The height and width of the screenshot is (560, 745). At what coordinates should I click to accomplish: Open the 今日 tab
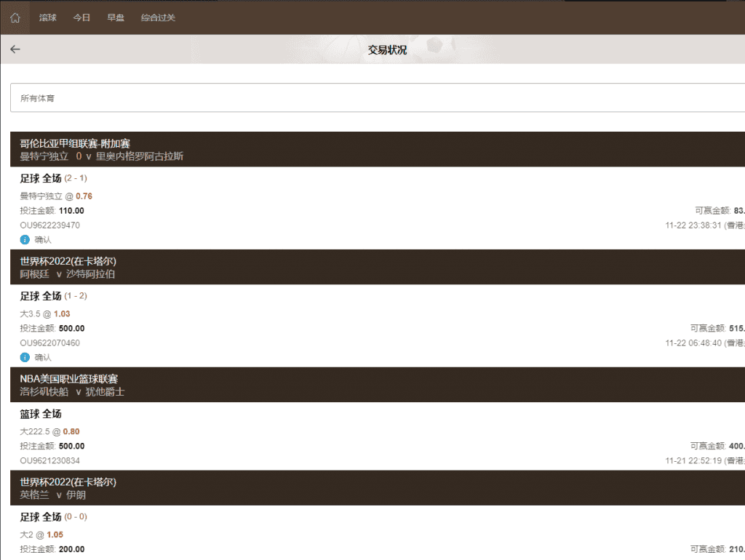point(81,17)
